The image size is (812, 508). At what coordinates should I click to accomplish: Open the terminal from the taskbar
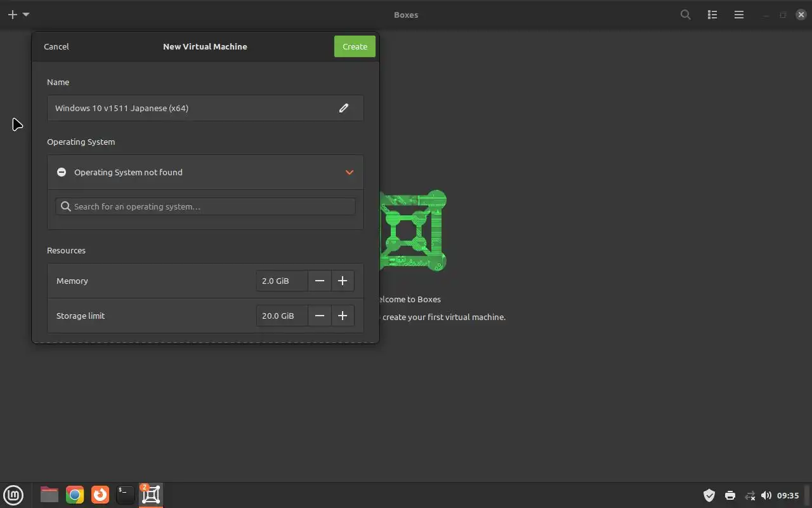coord(126,495)
